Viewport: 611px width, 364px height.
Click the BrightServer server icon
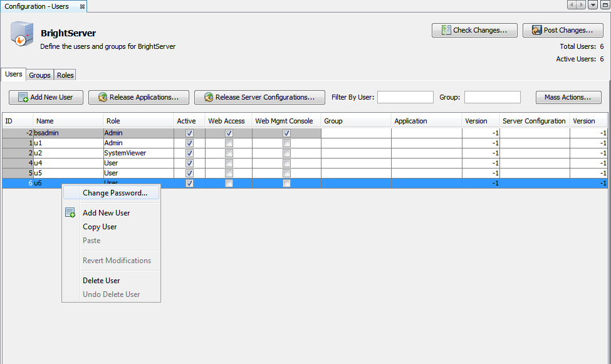21,34
